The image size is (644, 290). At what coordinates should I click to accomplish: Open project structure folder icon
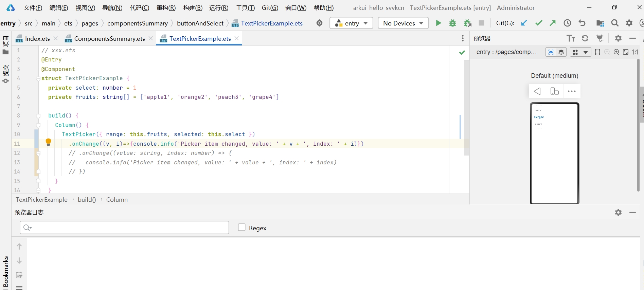600,23
